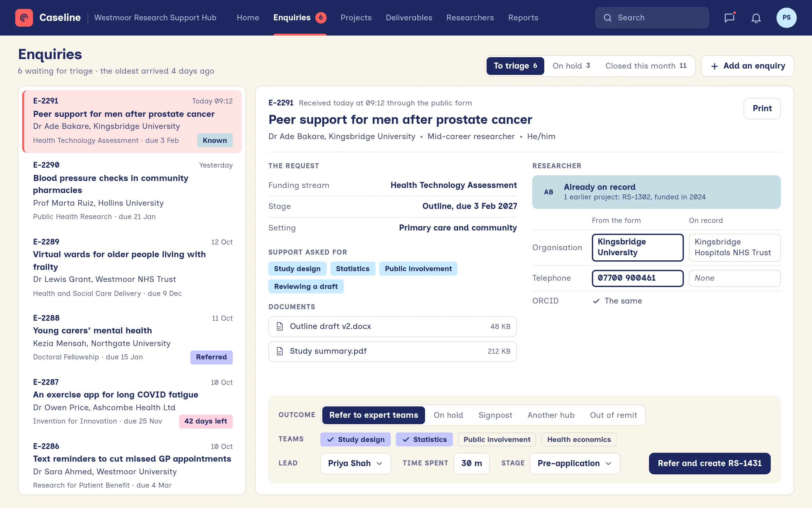Open the Deliverables nav item
The width and height of the screenshot is (812, 508).
click(x=409, y=18)
